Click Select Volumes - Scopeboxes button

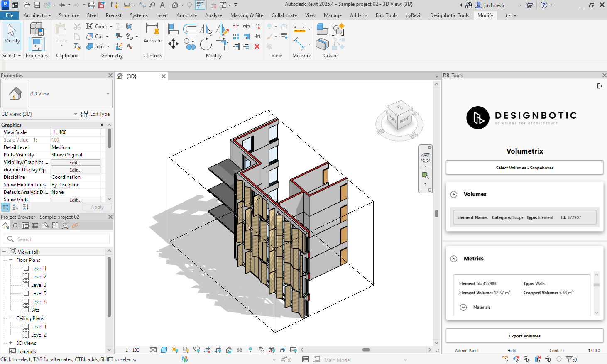point(524,168)
